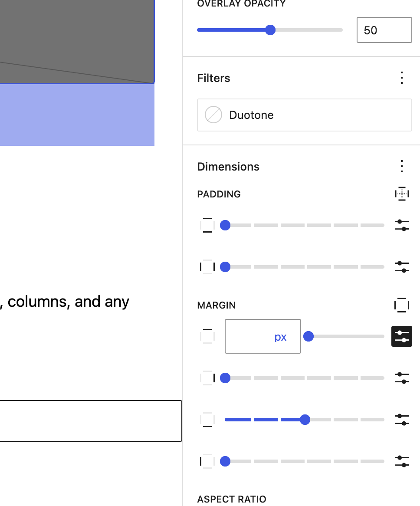Image resolution: width=420 pixels, height=506 pixels.
Task: Click the unlink margin sides icon
Action: [x=402, y=305]
